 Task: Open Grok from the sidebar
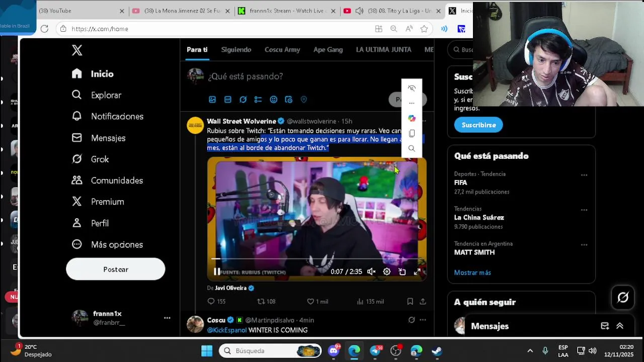90,159
